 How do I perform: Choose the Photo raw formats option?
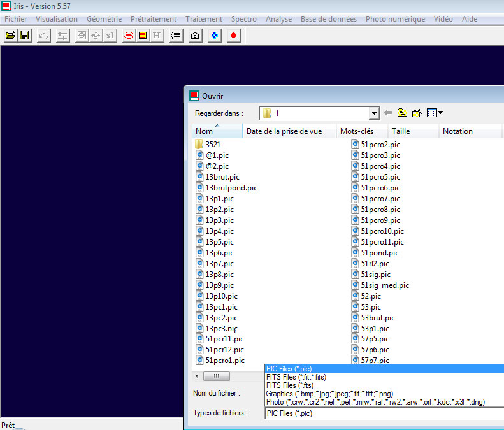coord(384,402)
